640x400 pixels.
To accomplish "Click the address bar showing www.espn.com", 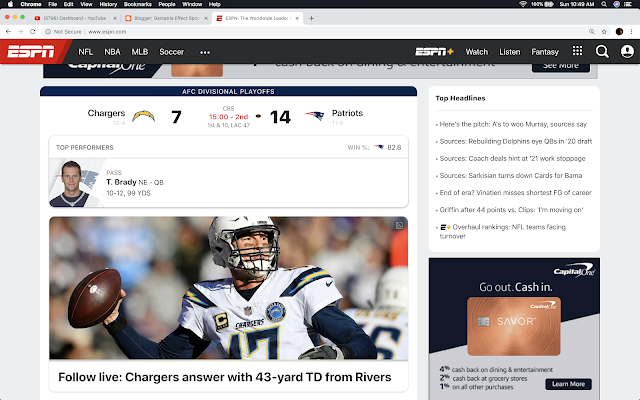I will tap(318, 31).
